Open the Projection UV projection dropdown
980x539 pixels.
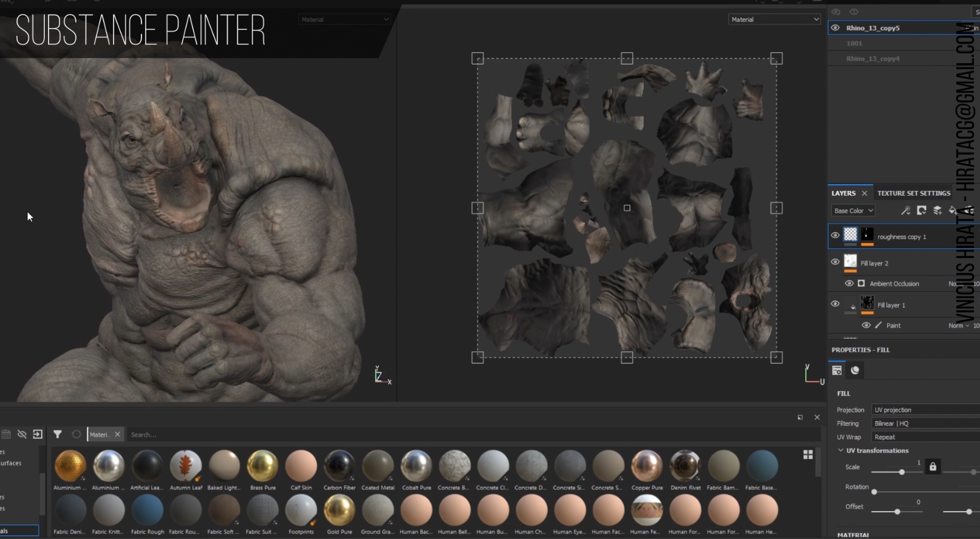pyautogui.click(x=925, y=410)
